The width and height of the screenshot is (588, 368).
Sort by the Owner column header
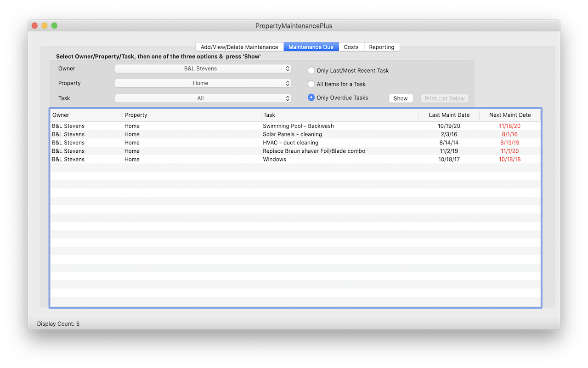(86, 115)
